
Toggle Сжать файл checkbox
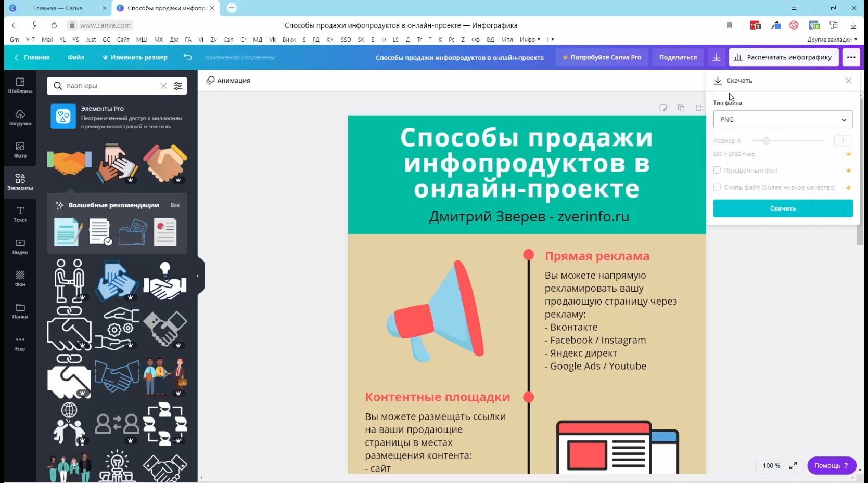[717, 187]
